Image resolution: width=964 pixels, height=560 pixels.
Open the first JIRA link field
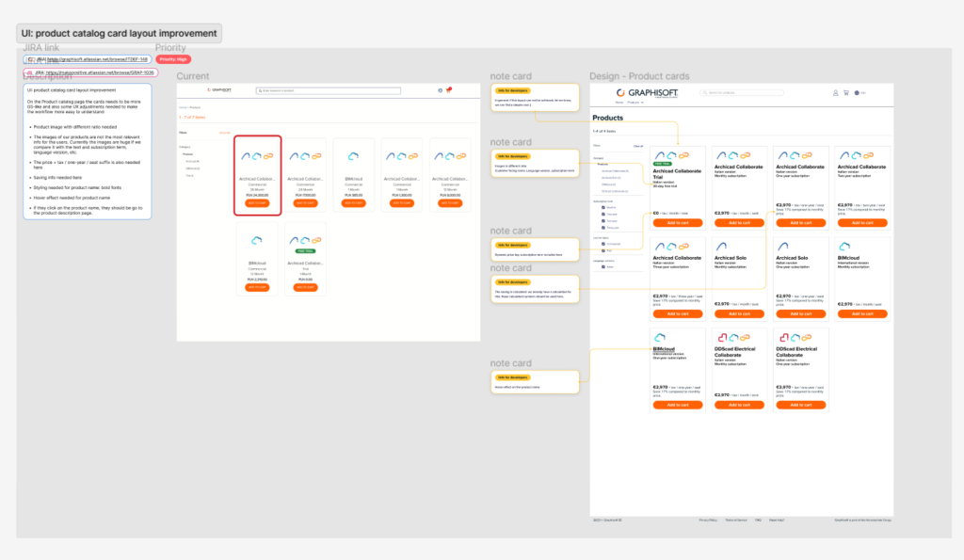click(88, 59)
